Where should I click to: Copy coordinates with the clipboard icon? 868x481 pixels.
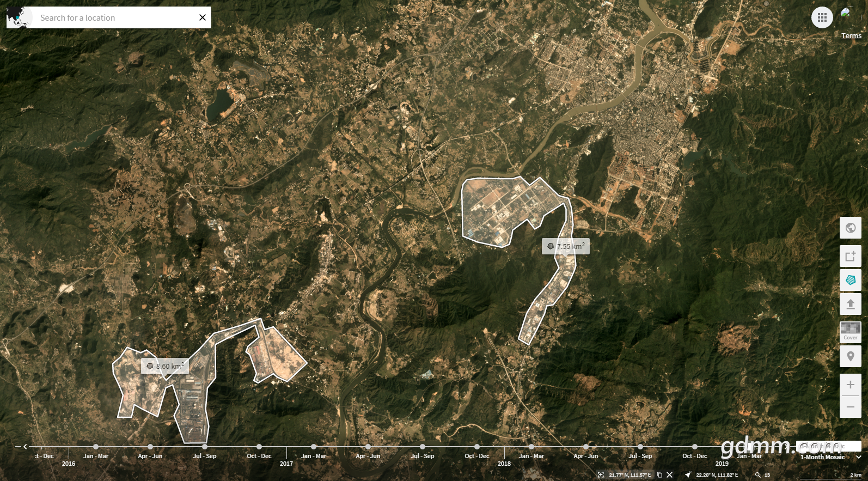coord(659,475)
